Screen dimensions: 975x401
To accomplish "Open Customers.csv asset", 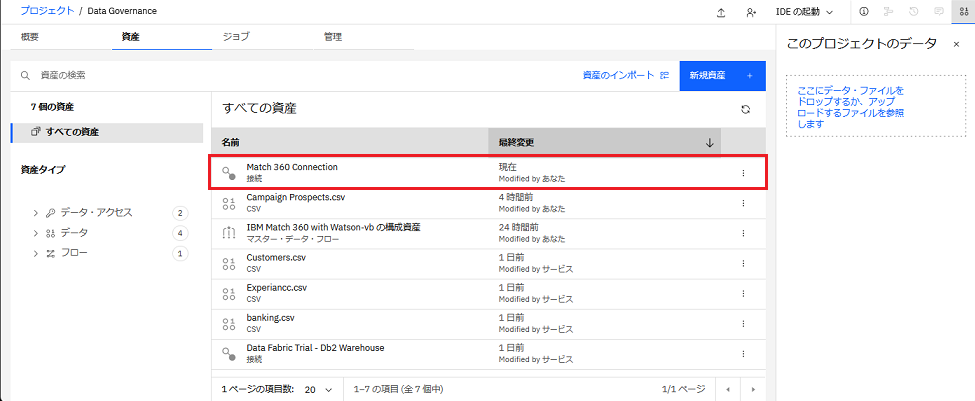I will pyautogui.click(x=276, y=257).
